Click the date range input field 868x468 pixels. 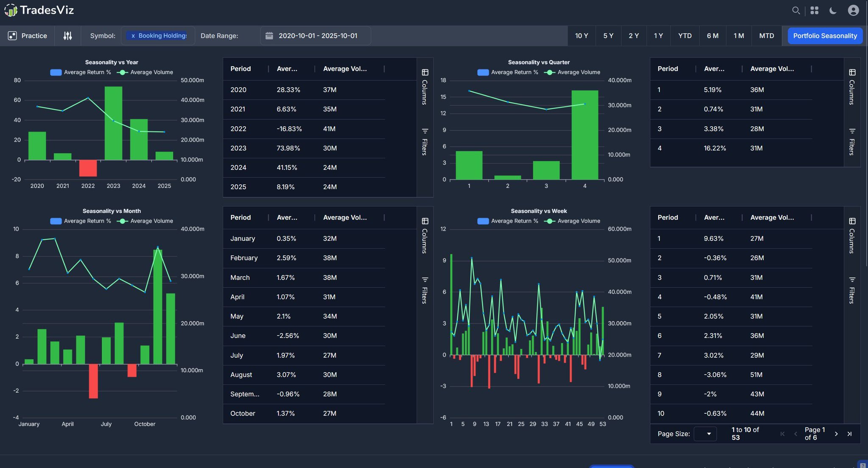tap(318, 36)
